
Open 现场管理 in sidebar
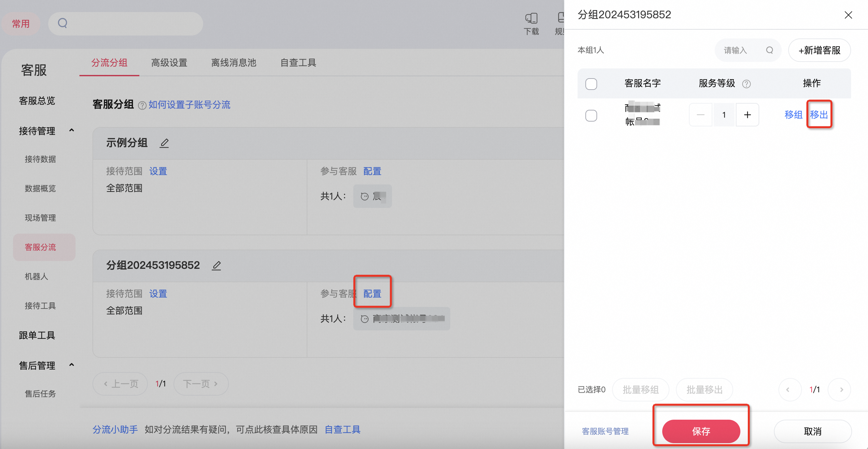[x=40, y=218]
